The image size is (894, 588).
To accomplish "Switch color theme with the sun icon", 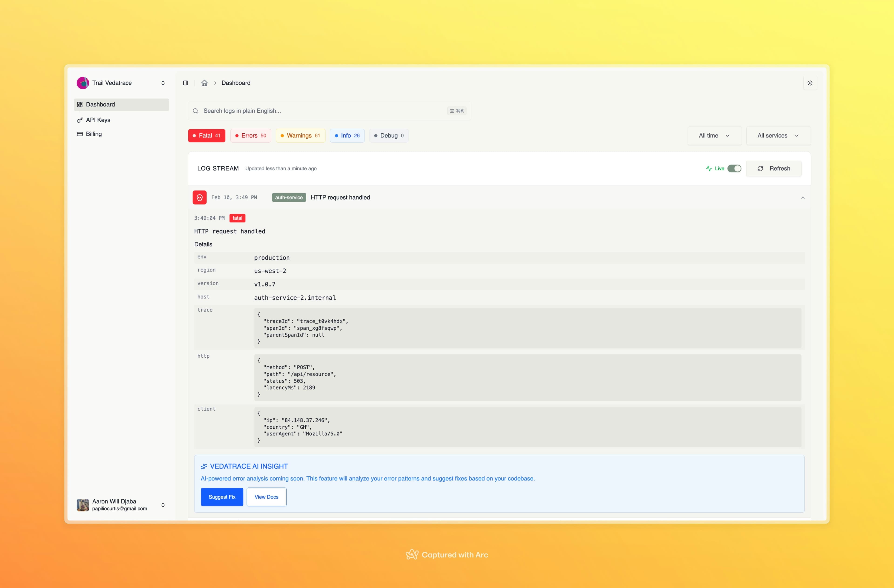I will tap(810, 83).
